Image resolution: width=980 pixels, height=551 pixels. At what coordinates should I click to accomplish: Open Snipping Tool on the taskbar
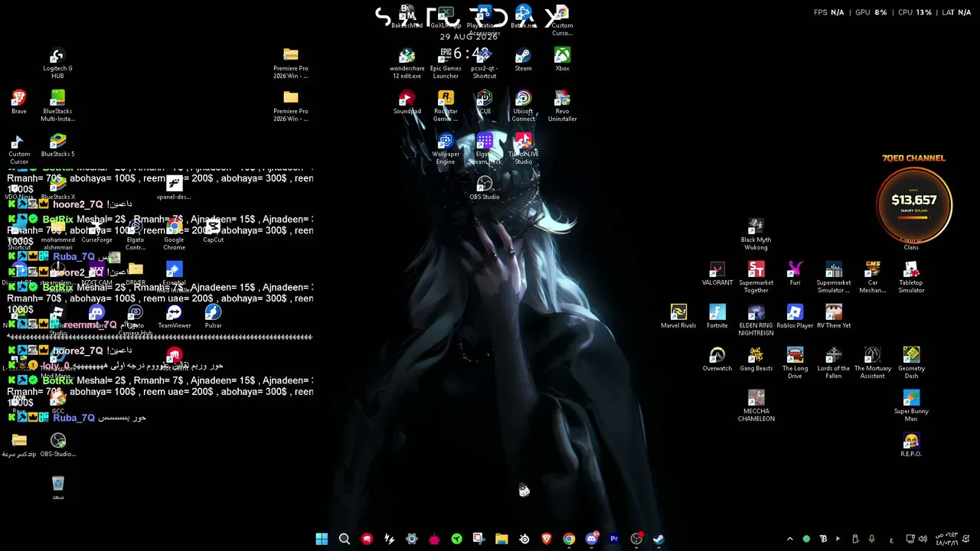point(479,539)
